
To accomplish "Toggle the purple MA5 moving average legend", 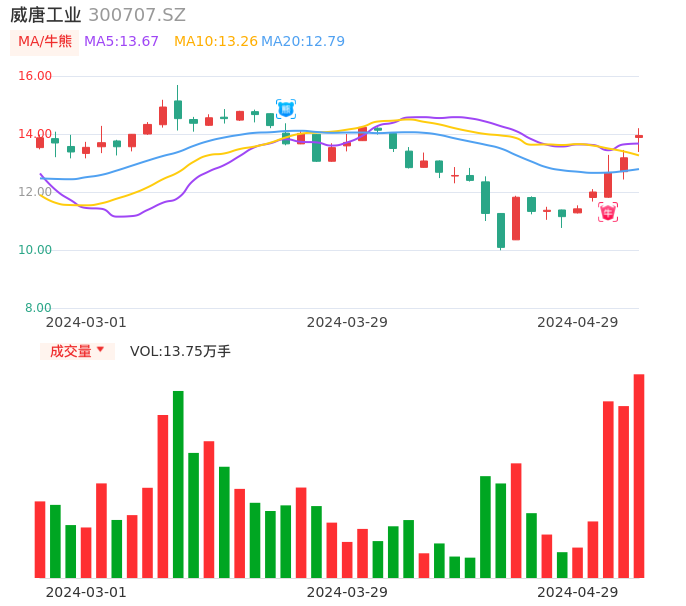I will click(121, 42).
